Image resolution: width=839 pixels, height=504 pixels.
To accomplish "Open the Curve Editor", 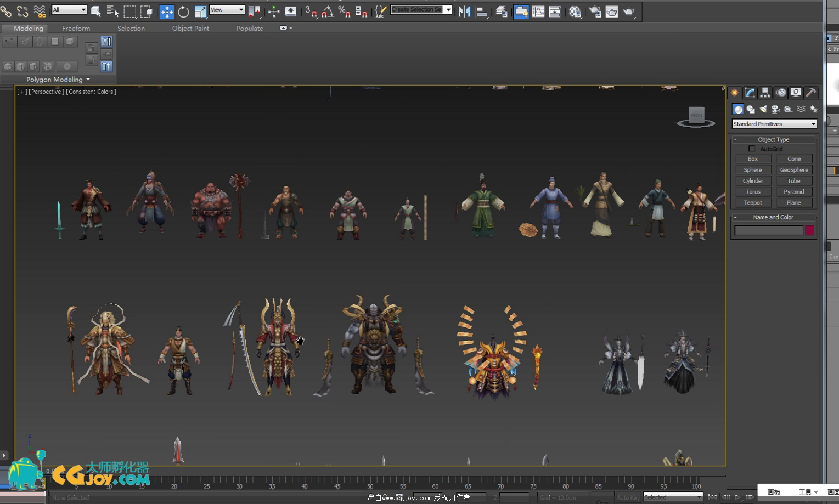I will click(538, 12).
